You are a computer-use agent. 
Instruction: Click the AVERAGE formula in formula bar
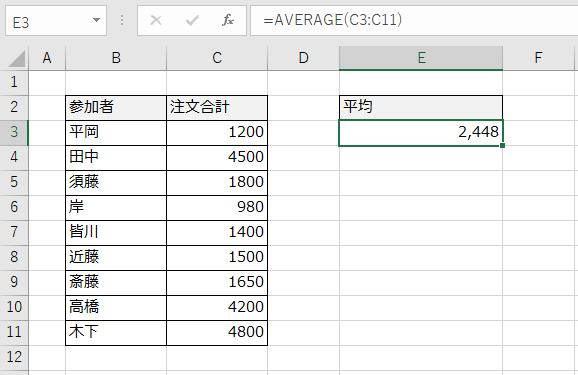[332, 20]
